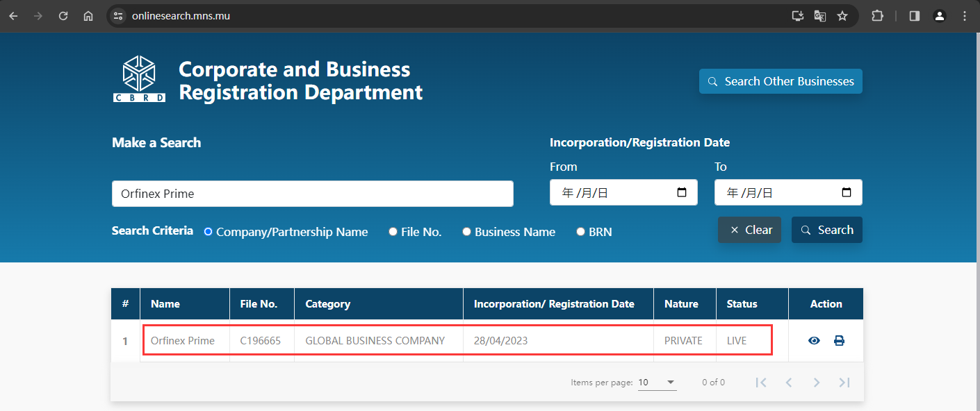This screenshot has width=980, height=411.
Task: Click the Search button
Action: [827, 230]
